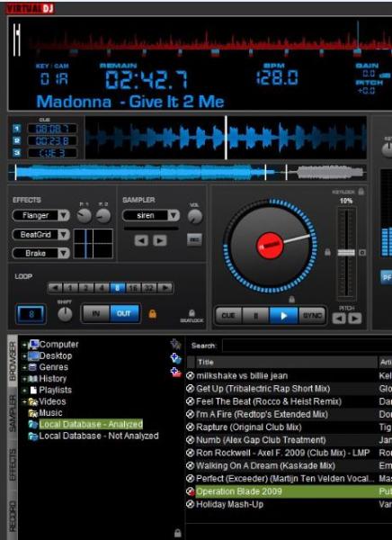Click the sampler play arrow icon

160,240
